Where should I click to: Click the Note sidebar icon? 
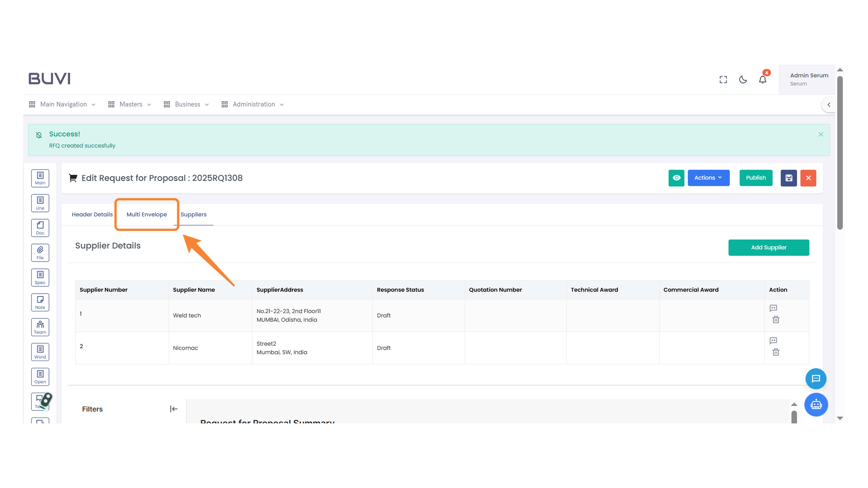(x=40, y=302)
